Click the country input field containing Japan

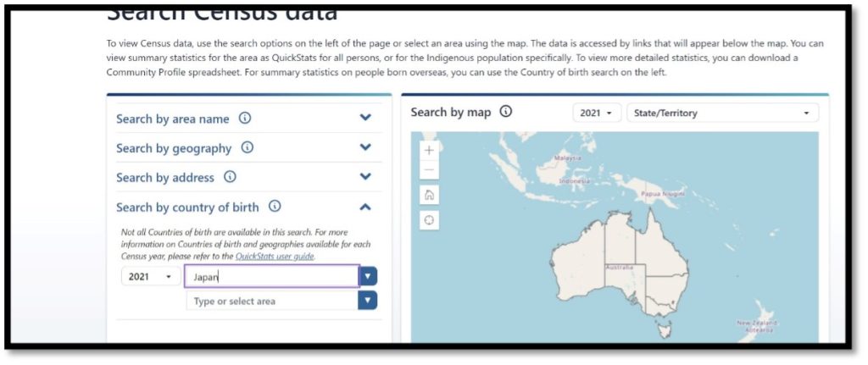click(271, 277)
